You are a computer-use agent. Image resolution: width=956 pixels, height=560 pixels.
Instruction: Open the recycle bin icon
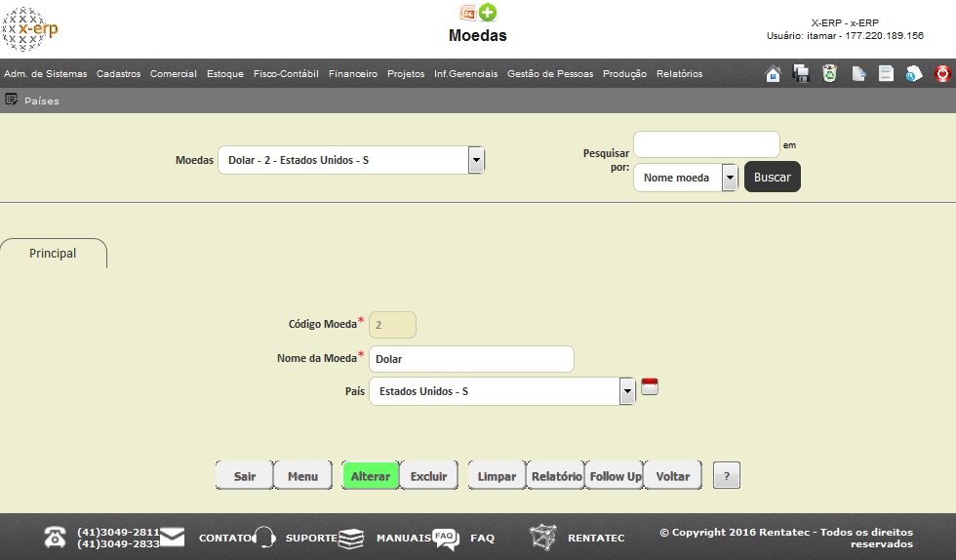829,74
